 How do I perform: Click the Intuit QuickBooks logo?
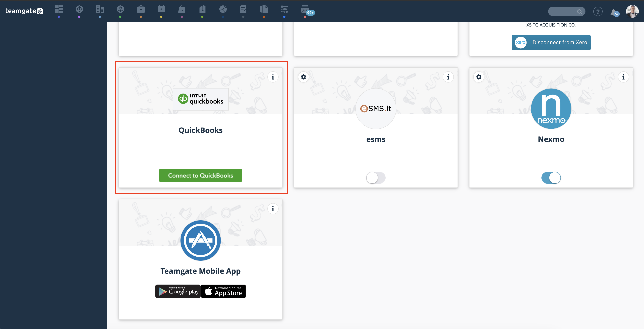[x=200, y=99]
